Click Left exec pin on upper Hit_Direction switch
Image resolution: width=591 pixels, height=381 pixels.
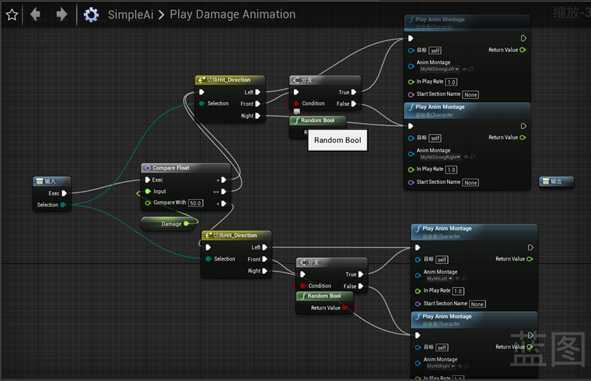point(258,92)
